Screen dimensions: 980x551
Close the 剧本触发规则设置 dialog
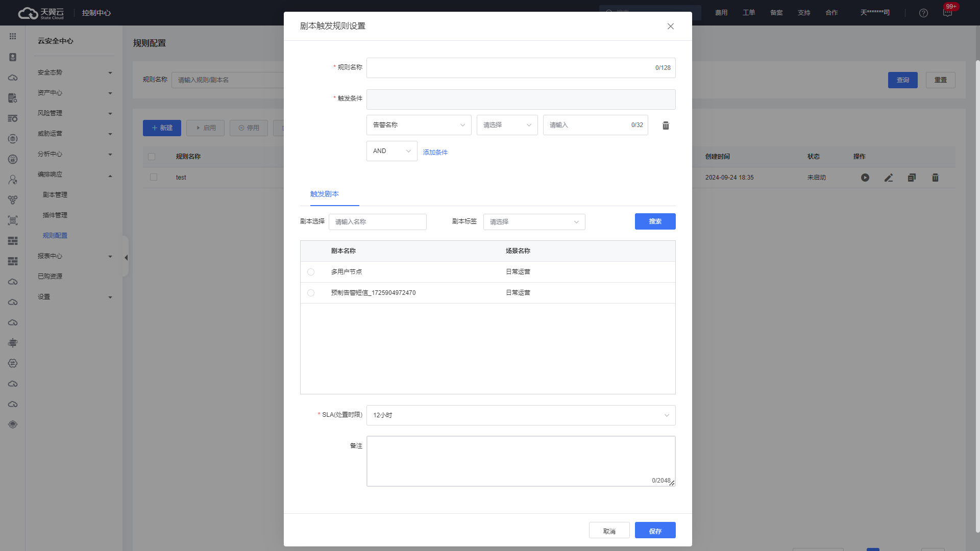[671, 27]
